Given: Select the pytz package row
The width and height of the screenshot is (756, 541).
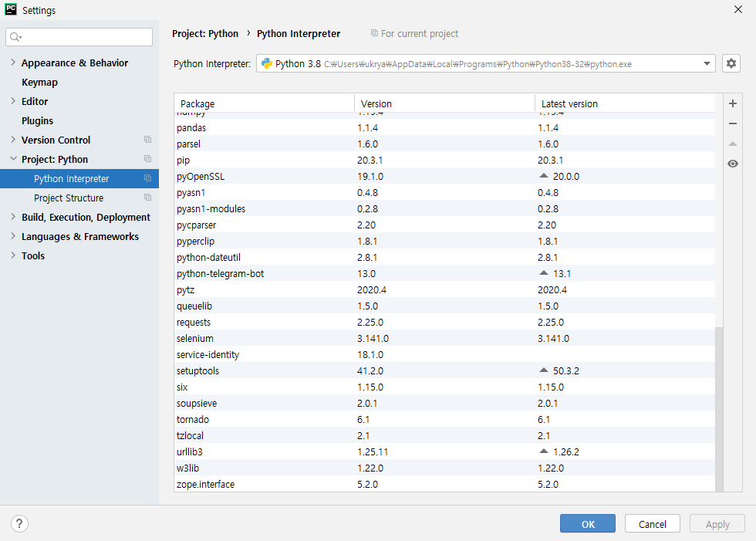Looking at the screenshot, I should tap(444, 289).
